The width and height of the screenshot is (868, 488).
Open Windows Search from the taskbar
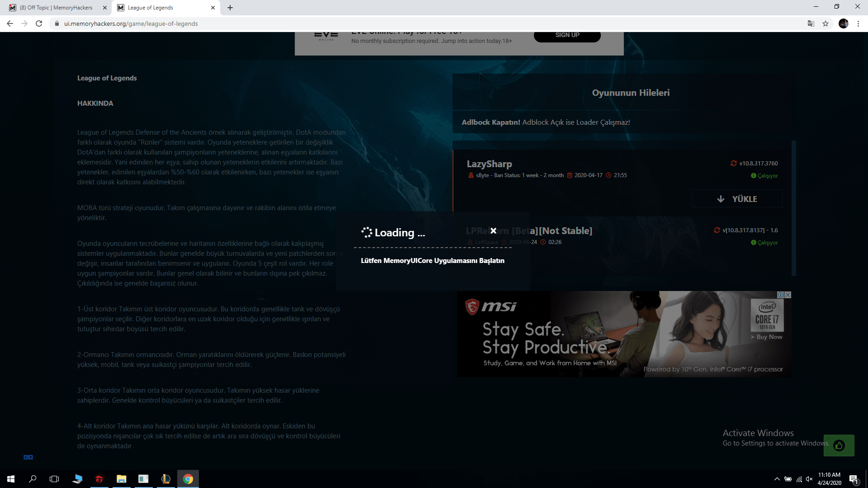click(33, 479)
